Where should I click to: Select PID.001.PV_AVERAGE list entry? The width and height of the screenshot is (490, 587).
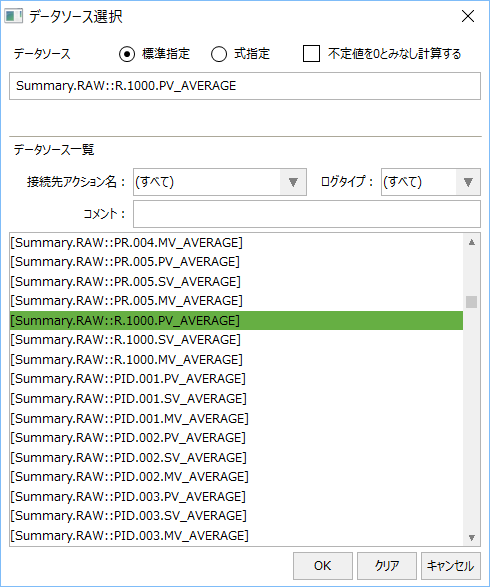(236, 378)
